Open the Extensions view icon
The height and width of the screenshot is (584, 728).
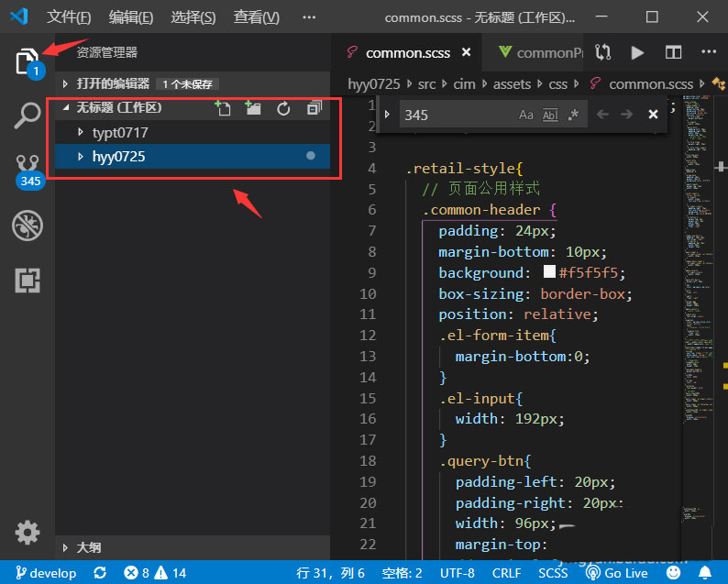pyautogui.click(x=28, y=281)
